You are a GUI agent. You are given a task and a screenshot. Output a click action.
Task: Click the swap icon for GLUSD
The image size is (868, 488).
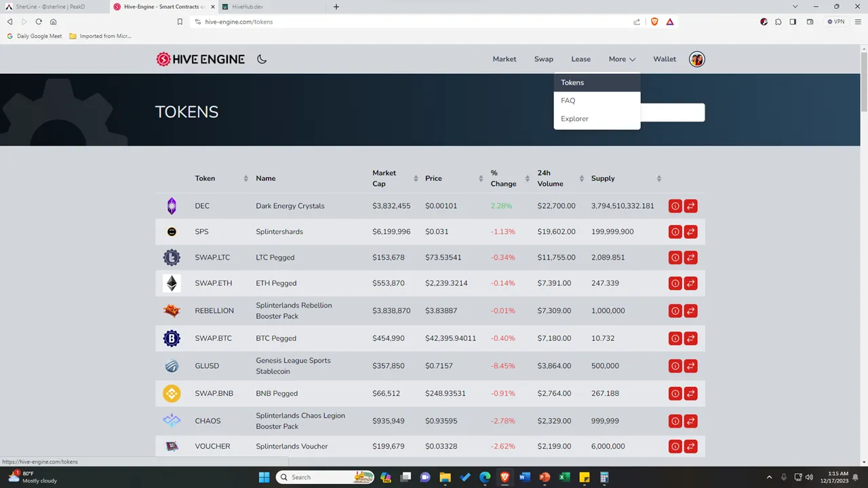690,366
